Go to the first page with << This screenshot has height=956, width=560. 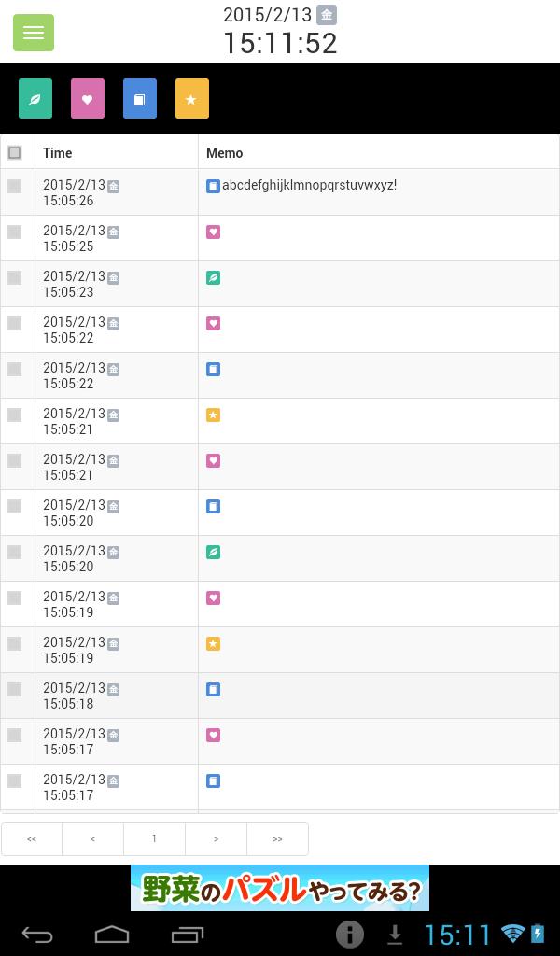pyautogui.click(x=32, y=839)
